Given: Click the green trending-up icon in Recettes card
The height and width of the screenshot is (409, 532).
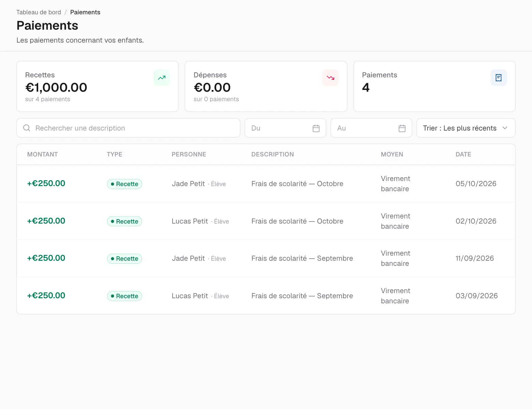Looking at the screenshot, I should coord(162,78).
